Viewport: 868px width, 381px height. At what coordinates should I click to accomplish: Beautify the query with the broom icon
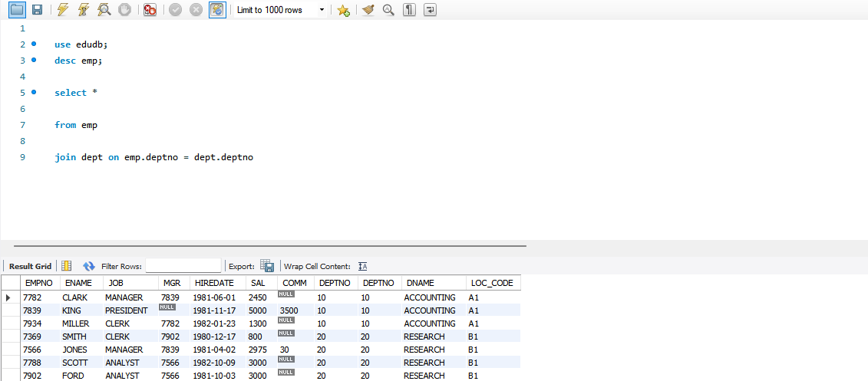click(368, 9)
